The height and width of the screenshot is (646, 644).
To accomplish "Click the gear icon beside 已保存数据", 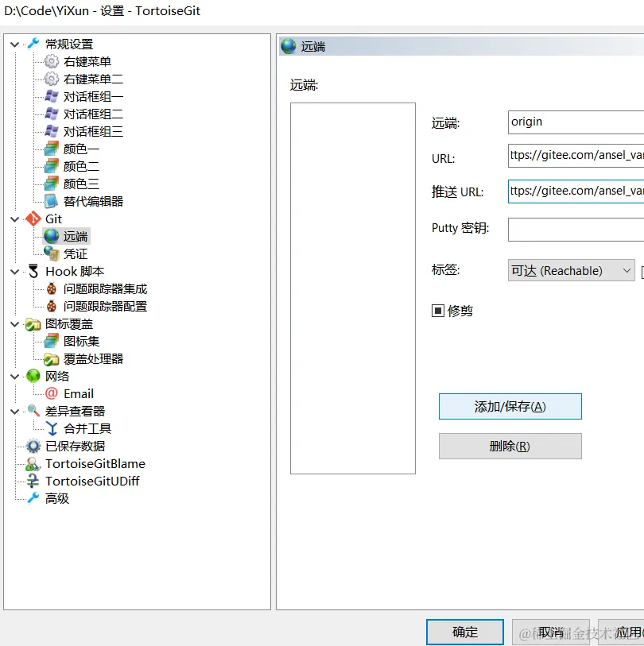I will coord(33,446).
